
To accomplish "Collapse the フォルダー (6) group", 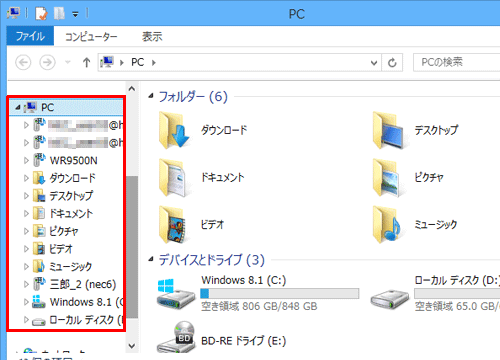I will (151, 96).
